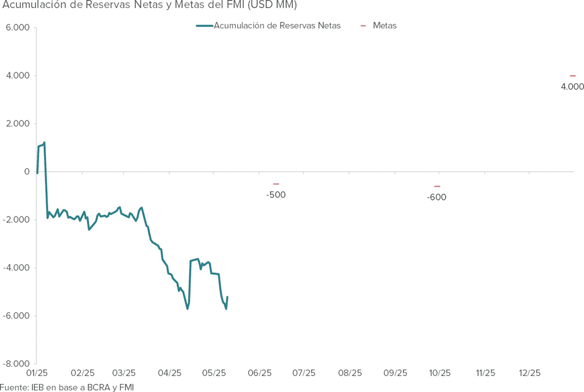The image size is (584, 392).
Task: Click the -2.000 y-axis tick label
Action: [x=17, y=220]
